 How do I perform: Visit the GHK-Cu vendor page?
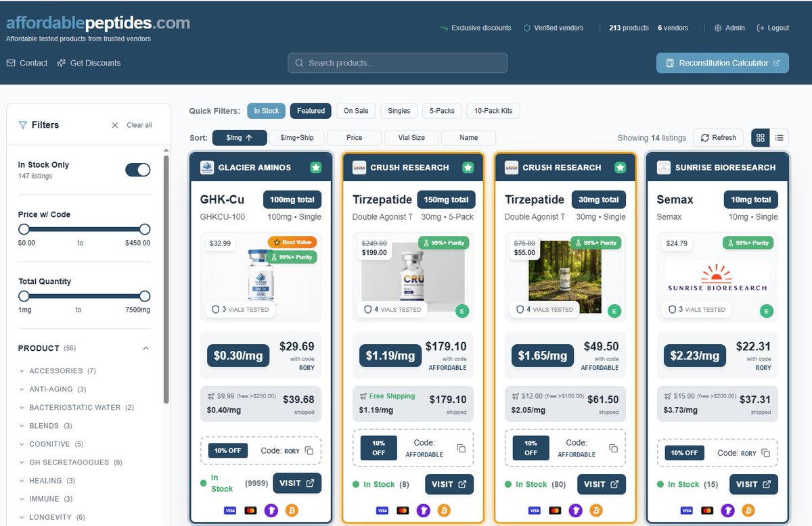tap(297, 483)
